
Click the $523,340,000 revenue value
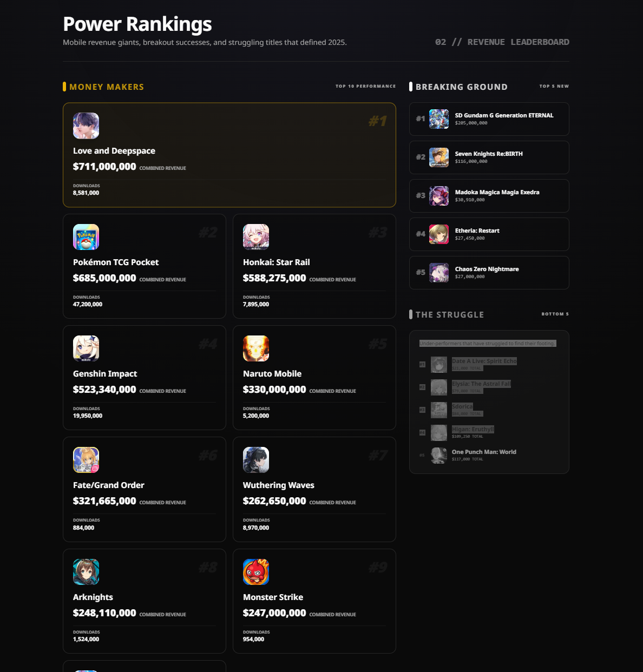coord(104,390)
